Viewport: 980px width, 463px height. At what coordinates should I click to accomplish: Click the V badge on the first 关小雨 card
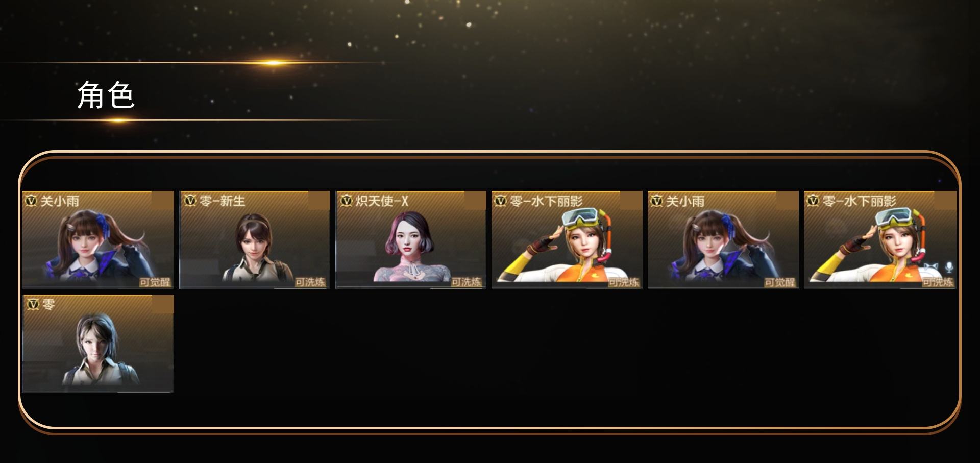click(31, 201)
